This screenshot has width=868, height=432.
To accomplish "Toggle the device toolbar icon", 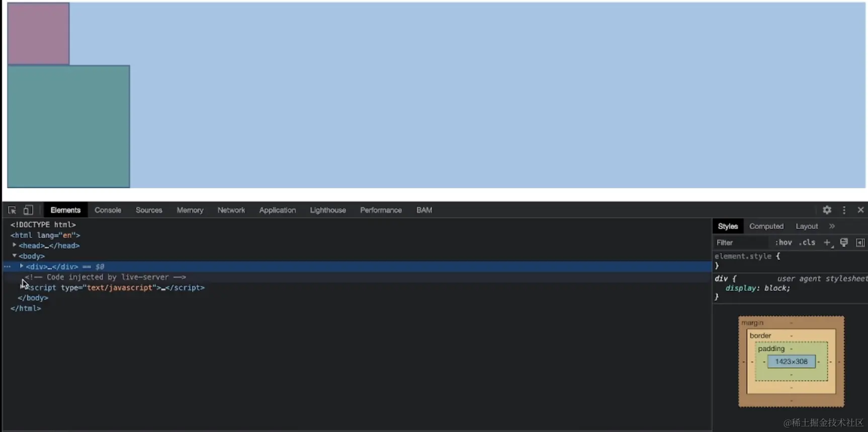I will coord(28,210).
